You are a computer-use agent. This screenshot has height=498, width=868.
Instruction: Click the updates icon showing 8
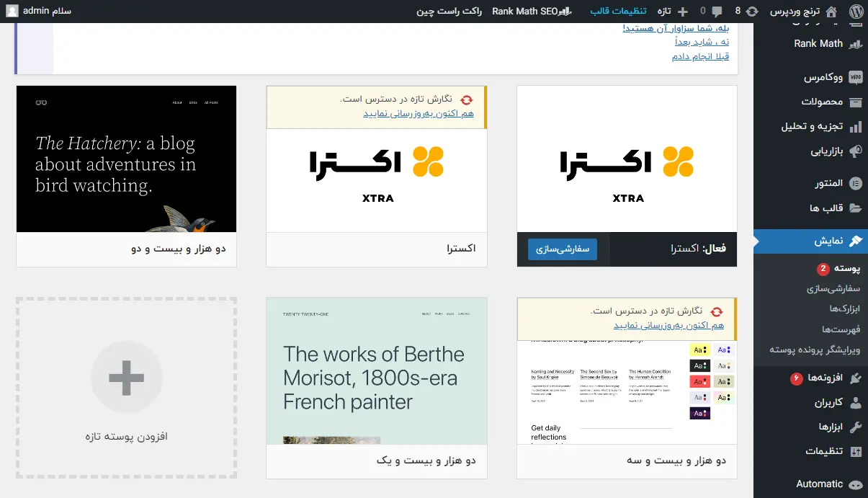(752, 12)
